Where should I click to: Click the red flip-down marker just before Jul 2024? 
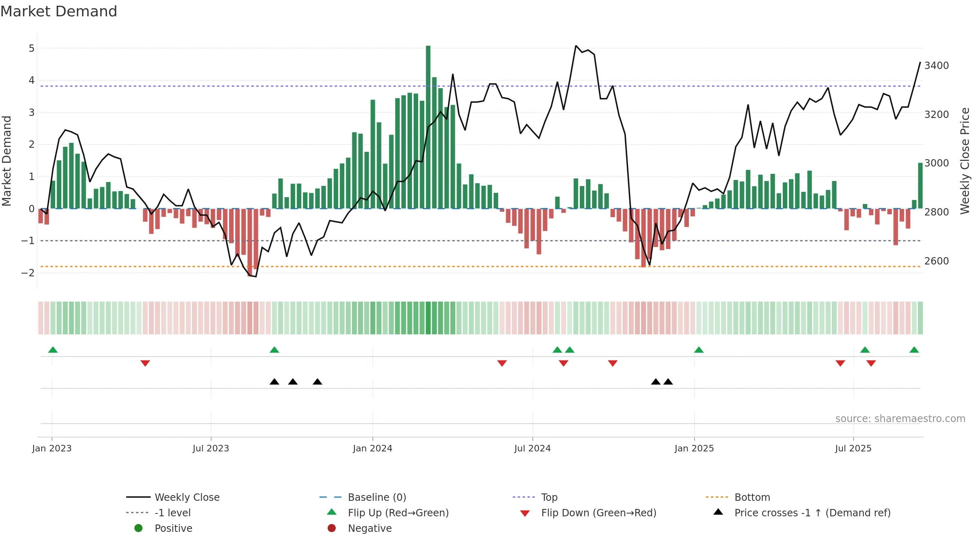[502, 363]
